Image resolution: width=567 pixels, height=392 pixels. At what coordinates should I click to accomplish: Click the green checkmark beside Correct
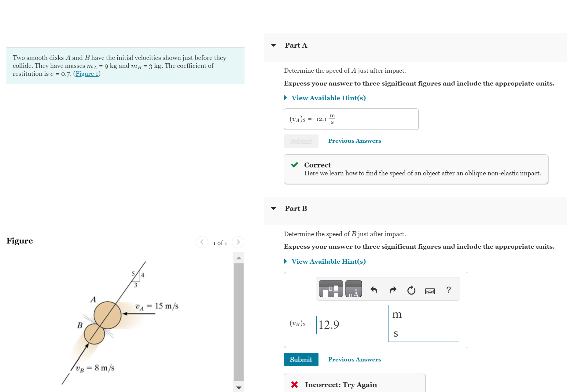tap(295, 165)
